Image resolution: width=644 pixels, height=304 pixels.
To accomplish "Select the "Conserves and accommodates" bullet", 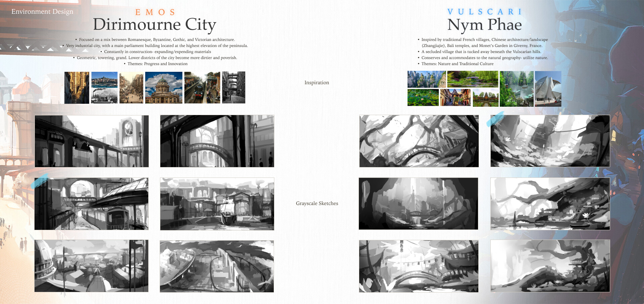I will pyautogui.click(x=483, y=58).
